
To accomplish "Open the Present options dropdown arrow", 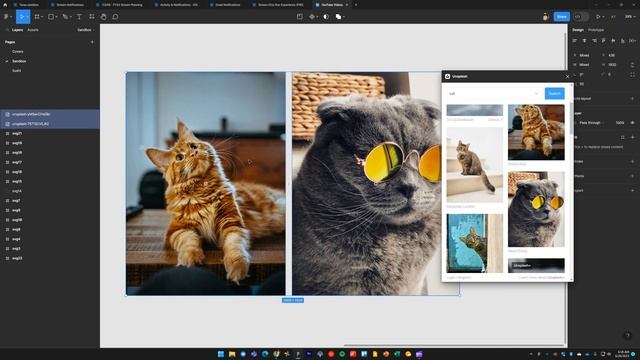I will point(603,17).
